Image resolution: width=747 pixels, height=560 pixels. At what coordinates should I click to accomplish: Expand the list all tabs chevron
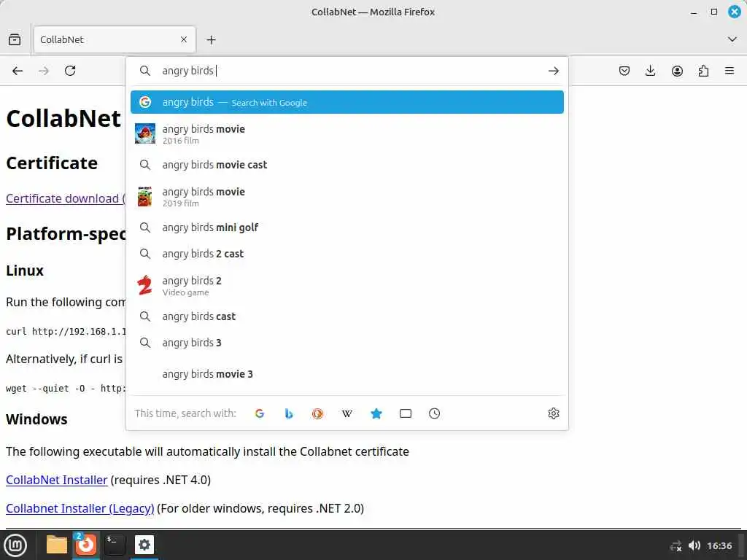[732, 39]
